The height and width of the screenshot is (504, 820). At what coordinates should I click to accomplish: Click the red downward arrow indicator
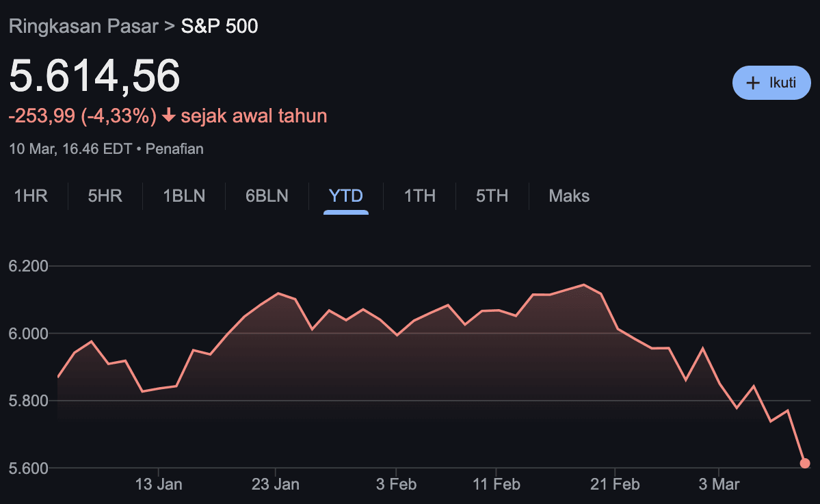(168, 116)
